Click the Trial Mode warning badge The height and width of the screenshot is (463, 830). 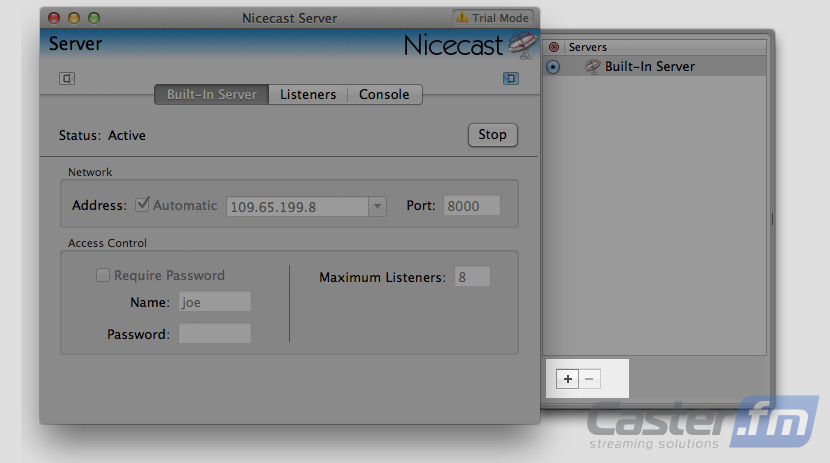pyautogui.click(x=493, y=18)
